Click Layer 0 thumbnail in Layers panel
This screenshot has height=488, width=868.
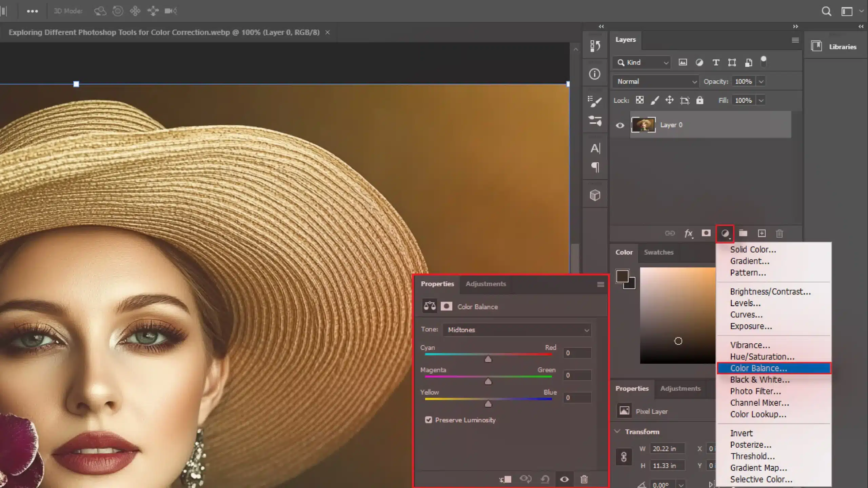tap(643, 125)
